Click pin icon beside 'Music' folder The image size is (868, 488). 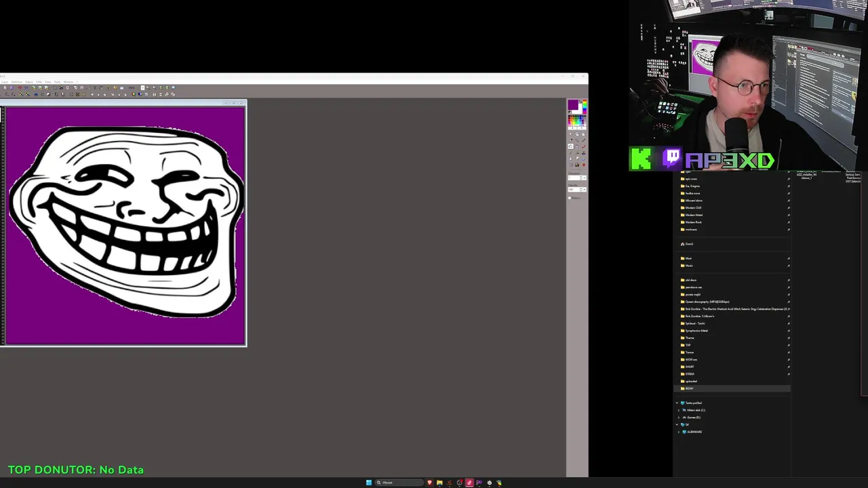(788, 266)
